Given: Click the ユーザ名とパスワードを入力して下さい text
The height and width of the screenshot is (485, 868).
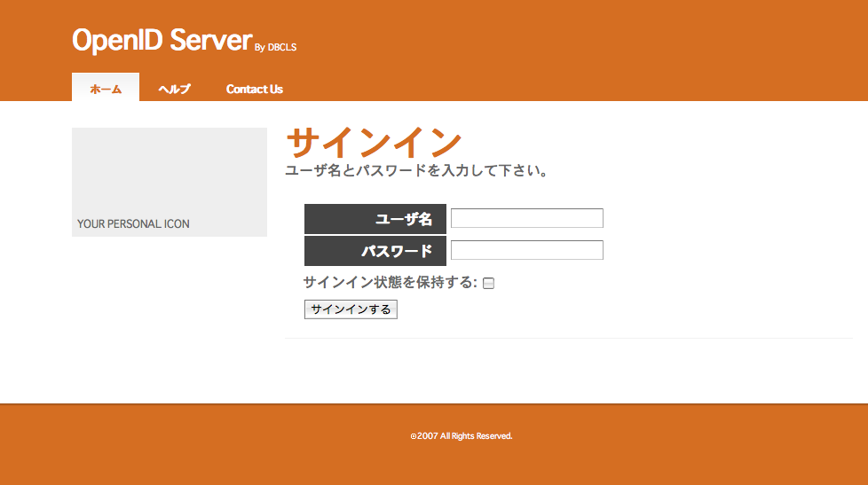Looking at the screenshot, I should (x=417, y=170).
